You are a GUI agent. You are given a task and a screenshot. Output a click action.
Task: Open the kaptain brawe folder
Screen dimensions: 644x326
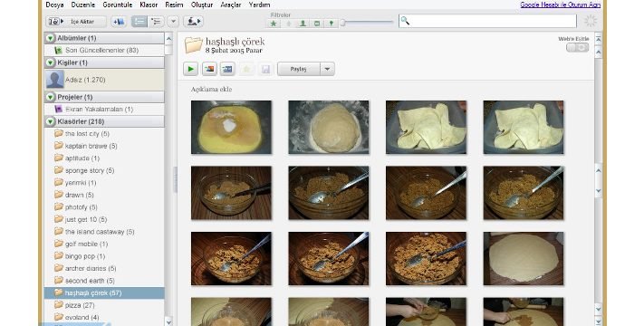[x=104, y=146]
